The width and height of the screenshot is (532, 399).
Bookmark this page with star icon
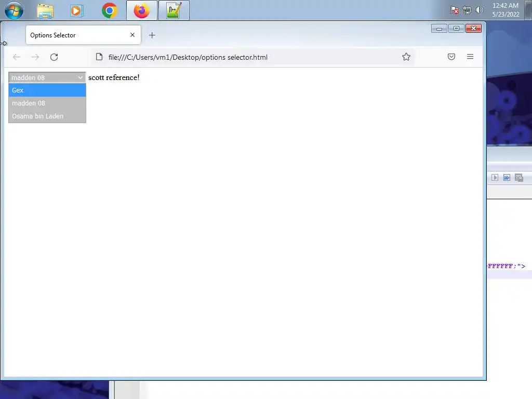[406, 57]
